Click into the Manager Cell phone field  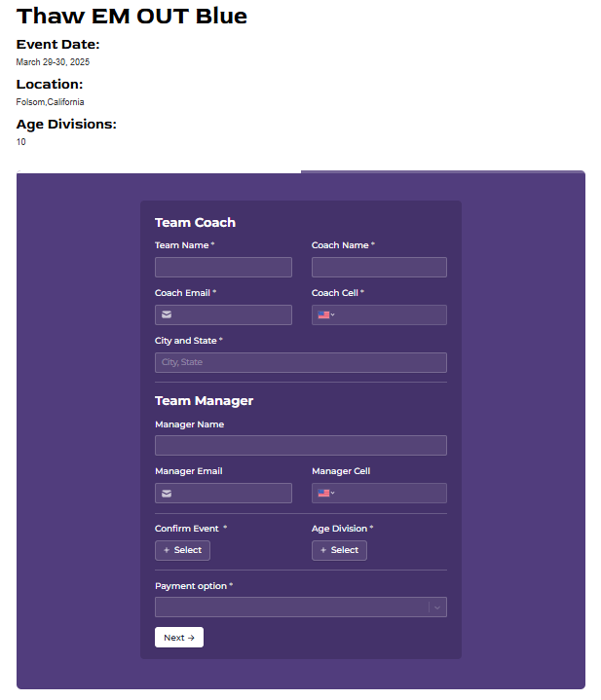(x=390, y=494)
